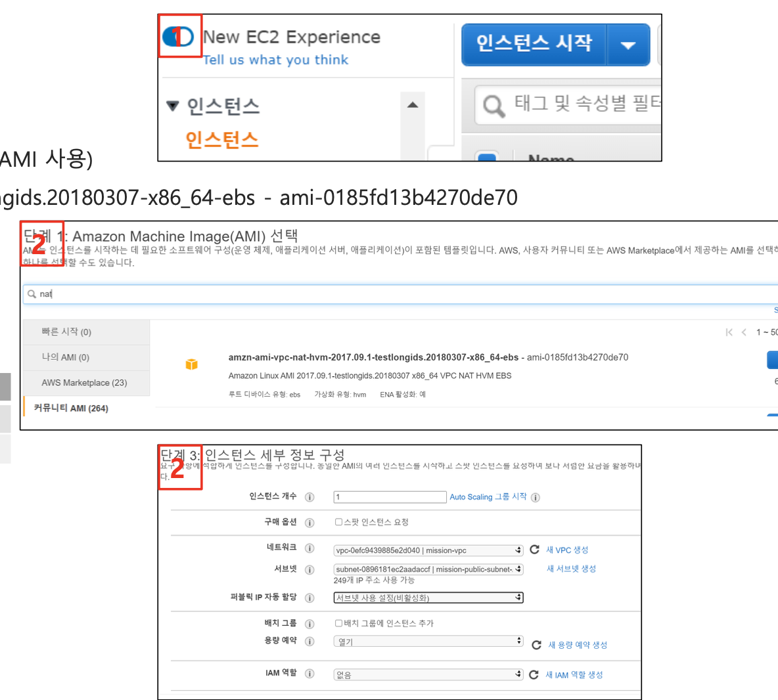Click the search magnifier icon in AMI search

point(32,294)
